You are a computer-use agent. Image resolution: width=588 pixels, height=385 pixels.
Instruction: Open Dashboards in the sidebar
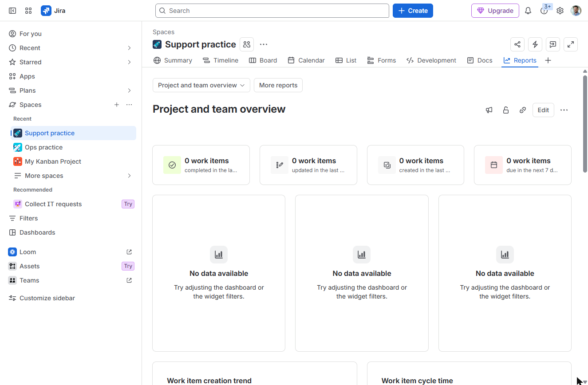tap(71, 232)
